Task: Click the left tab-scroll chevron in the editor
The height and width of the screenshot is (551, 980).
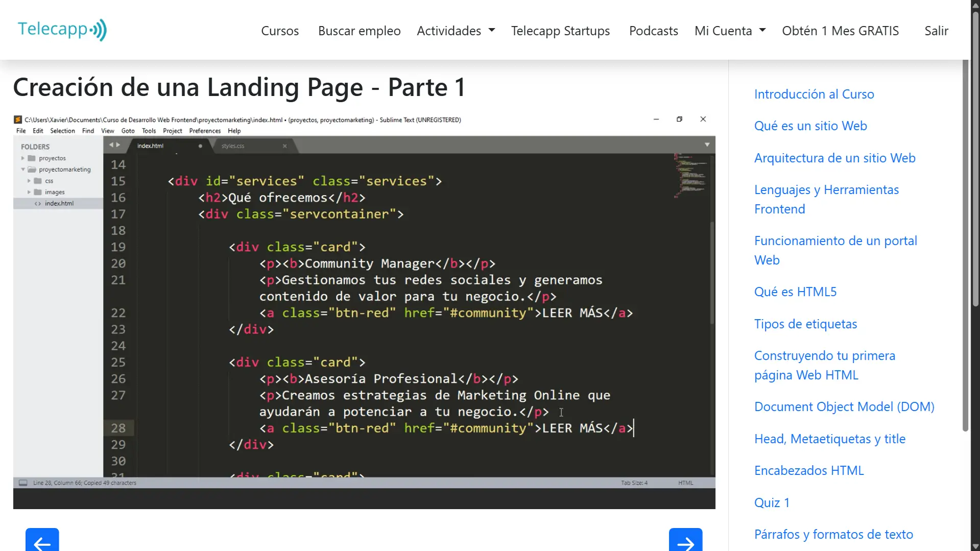Action: point(110,145)
